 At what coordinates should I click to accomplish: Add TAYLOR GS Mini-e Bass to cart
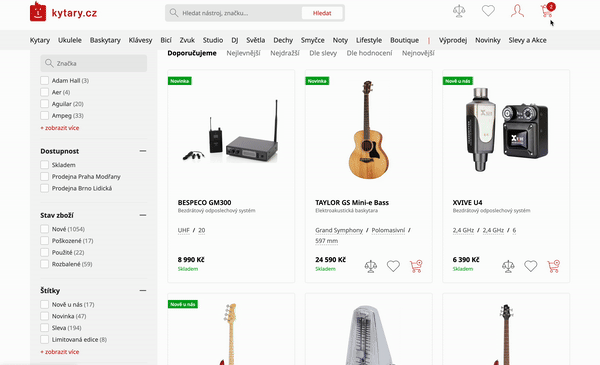coord(416,266)
